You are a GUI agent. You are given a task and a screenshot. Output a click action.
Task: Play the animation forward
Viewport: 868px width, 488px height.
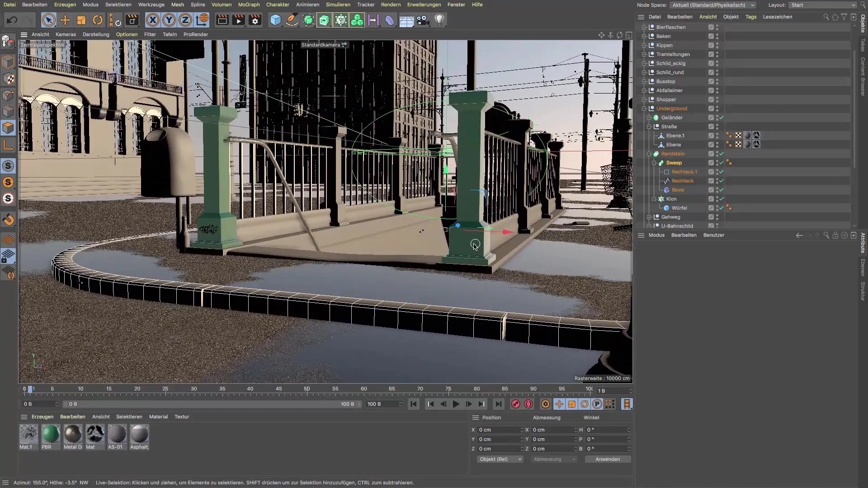click(456, 404)
